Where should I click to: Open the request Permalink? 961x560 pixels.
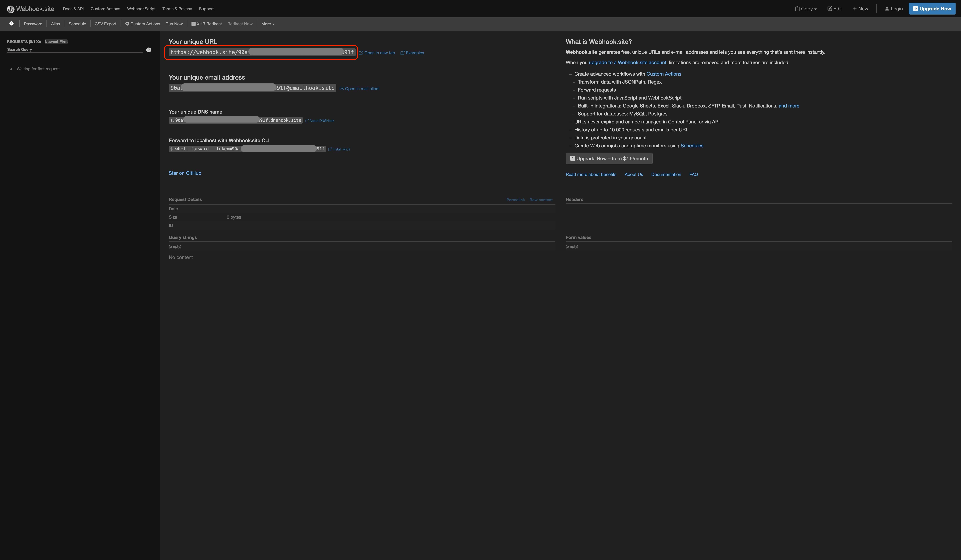click(x=515, y=200)
